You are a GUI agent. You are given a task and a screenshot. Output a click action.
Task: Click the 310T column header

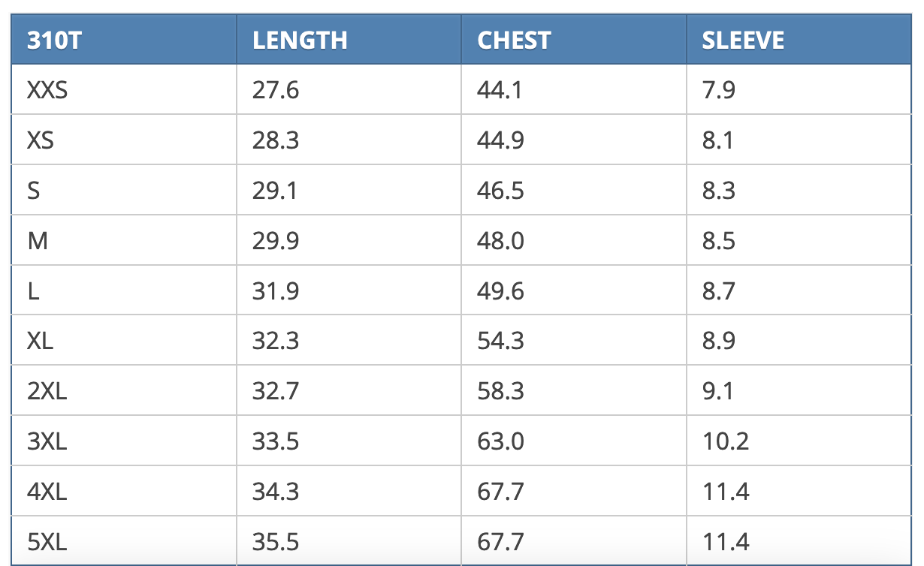click(x=54, y=40)
